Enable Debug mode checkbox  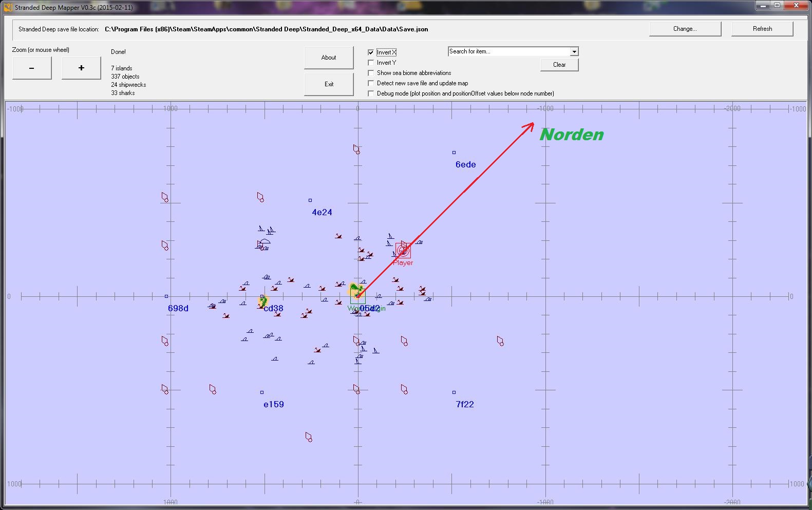[x=371, y=93]
